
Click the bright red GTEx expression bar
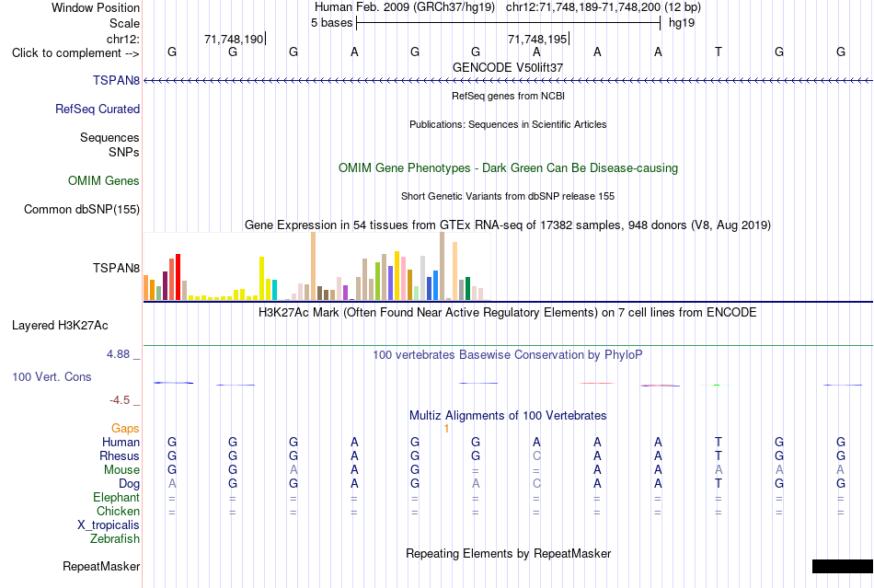coord(178,277)
